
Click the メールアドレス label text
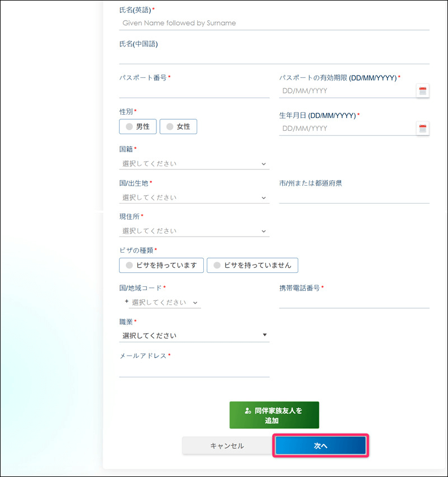pyautogui.click(x=143, y=356)
